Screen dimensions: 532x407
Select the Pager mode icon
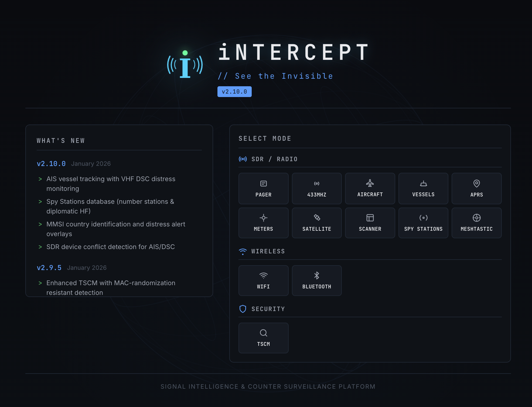click(263, 188)
